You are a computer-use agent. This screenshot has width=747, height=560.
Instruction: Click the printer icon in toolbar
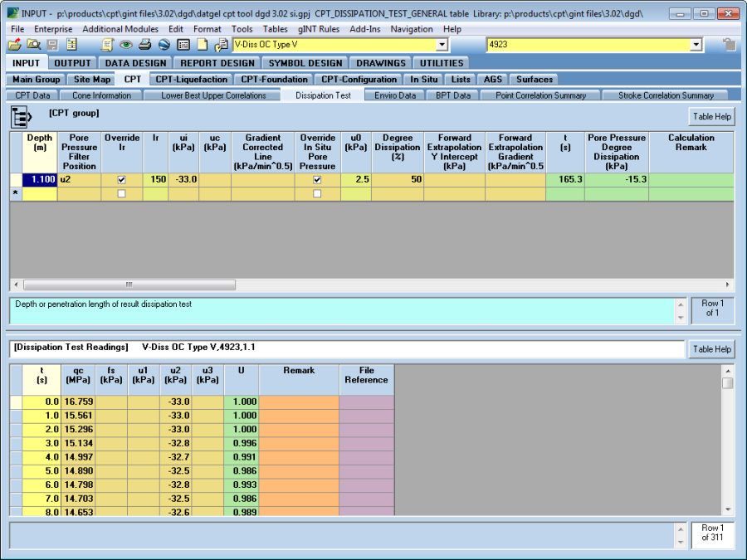pos(144,45)
